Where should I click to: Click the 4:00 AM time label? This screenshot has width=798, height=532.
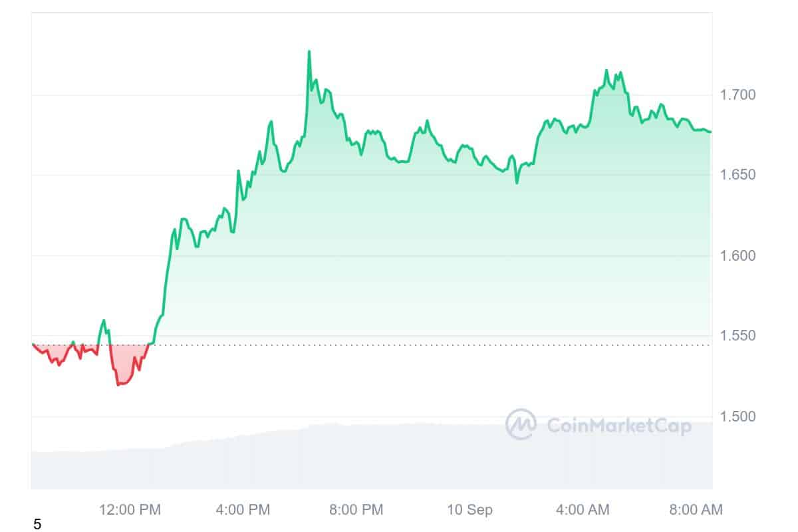click(x=583, y=510)
